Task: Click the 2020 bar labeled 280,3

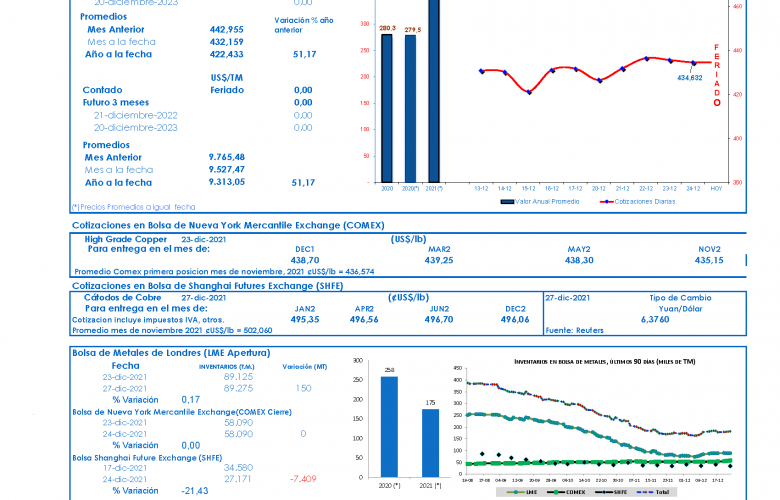Action: pos(387,108)
